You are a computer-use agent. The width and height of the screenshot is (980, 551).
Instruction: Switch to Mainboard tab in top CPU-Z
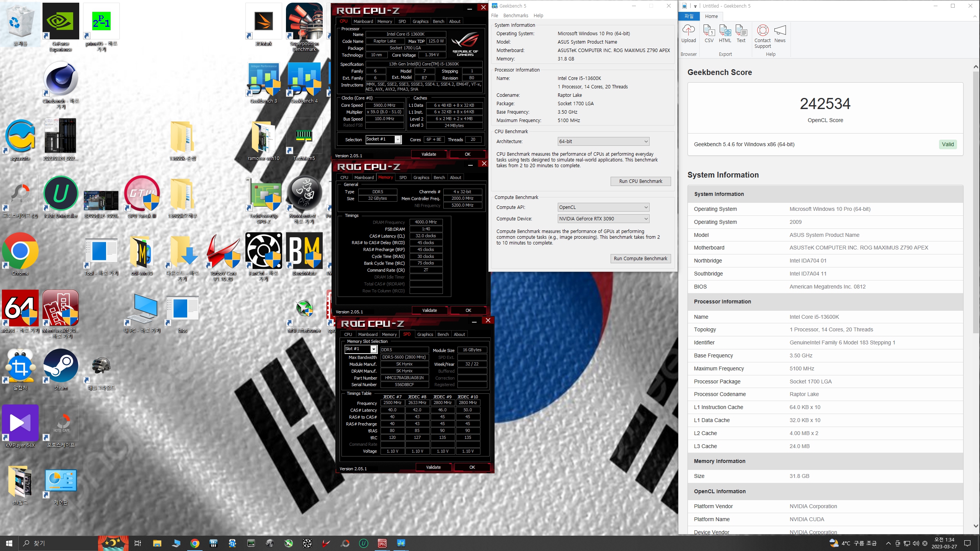pos(363,21)
